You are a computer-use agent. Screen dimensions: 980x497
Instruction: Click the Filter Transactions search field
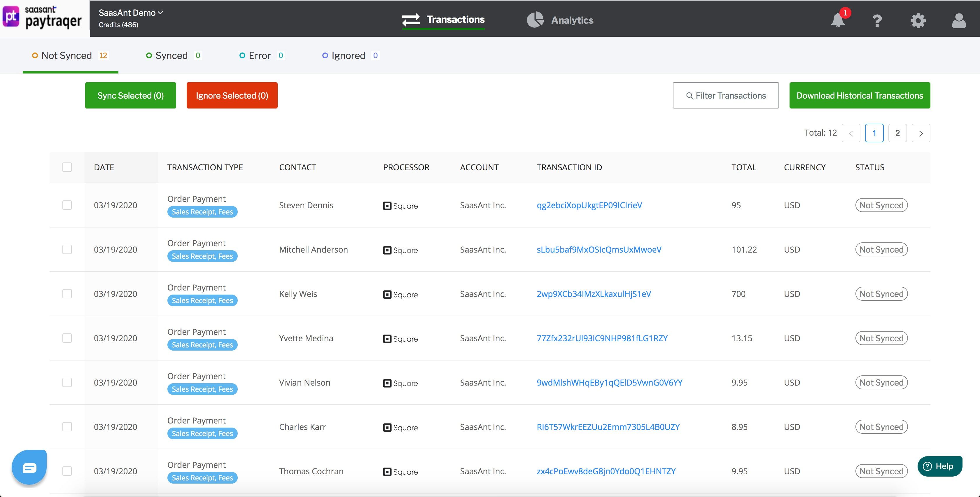point(726,95)
